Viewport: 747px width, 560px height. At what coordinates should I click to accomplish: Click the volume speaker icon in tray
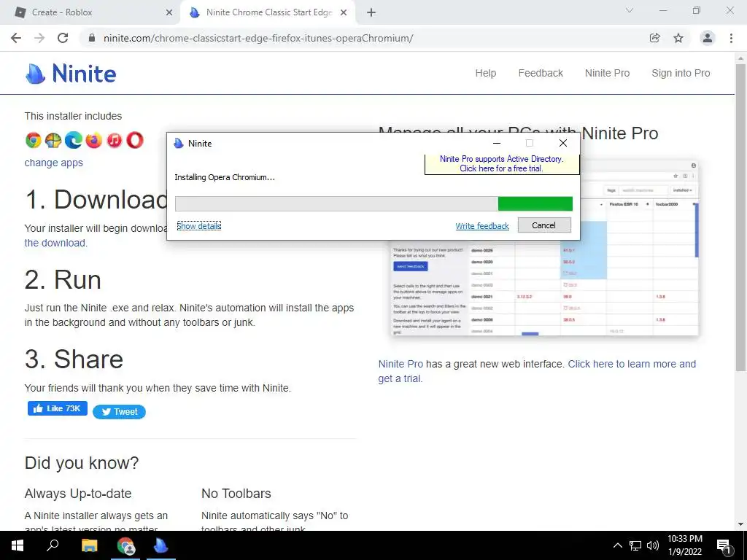[653, 545]
